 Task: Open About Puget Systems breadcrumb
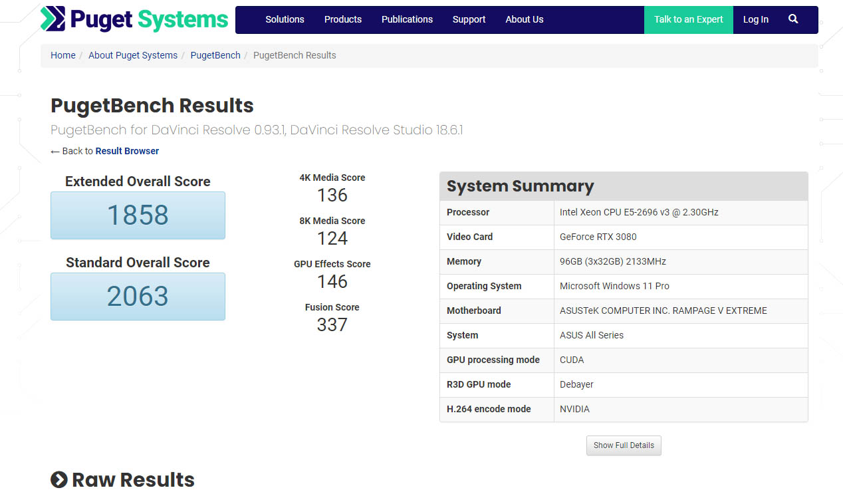[x=133, y=55]
